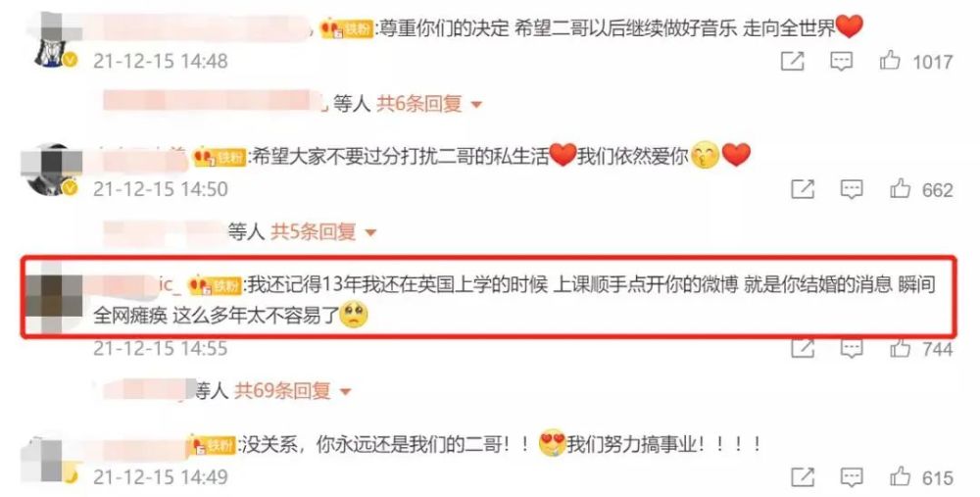This screenshot has height=497, width=980.
Task: Expand the 共5条回复 replies
Action: point(323,232)
